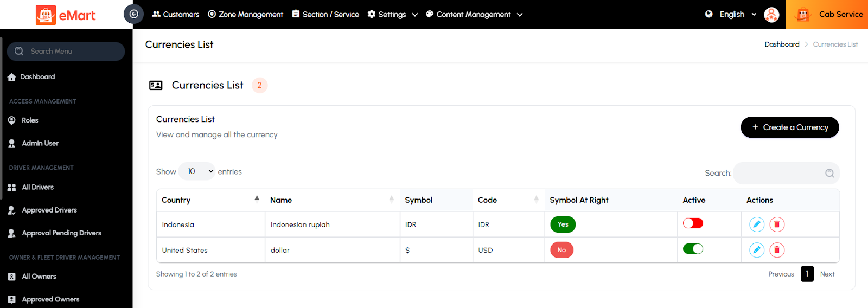Open the Show entries count dropdown
868x308 pixels.
point(197,171)
